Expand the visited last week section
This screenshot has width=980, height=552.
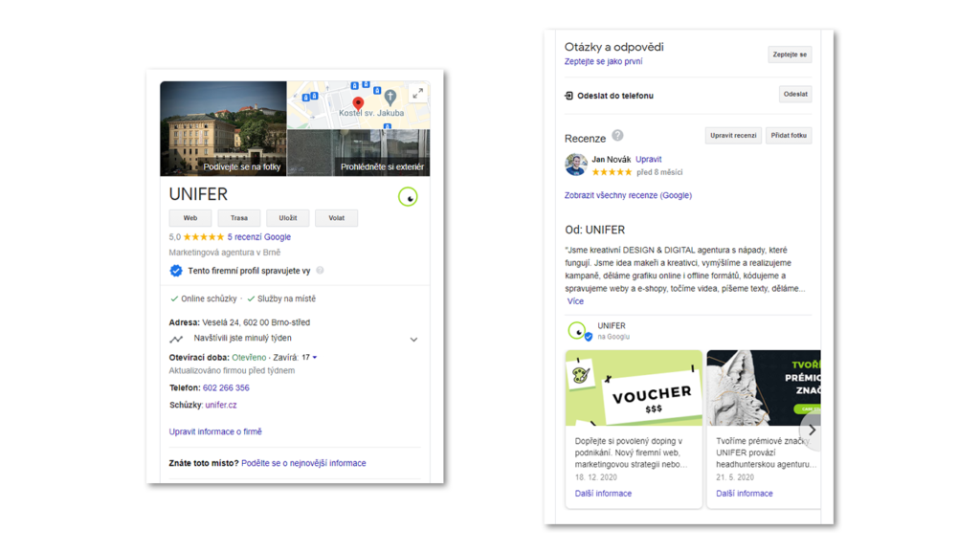(413, 340)
